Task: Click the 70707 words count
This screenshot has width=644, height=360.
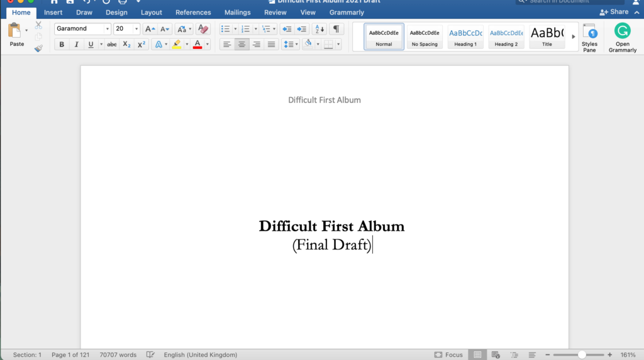Action: tap(118, 355)
